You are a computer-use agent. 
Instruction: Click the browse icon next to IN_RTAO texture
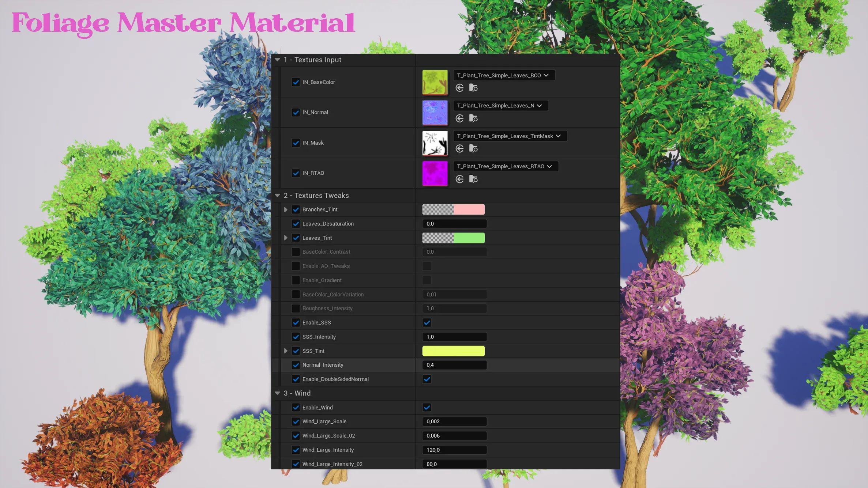[474, 179]
